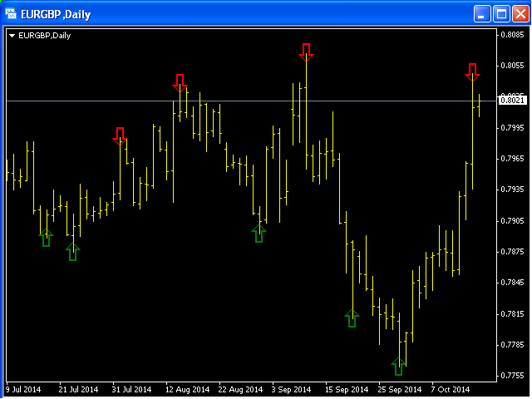Viewport: 532px width, 399px height.
Task: Click the EURGBP ,Daily window title text
Action: [x=56, y=15]
